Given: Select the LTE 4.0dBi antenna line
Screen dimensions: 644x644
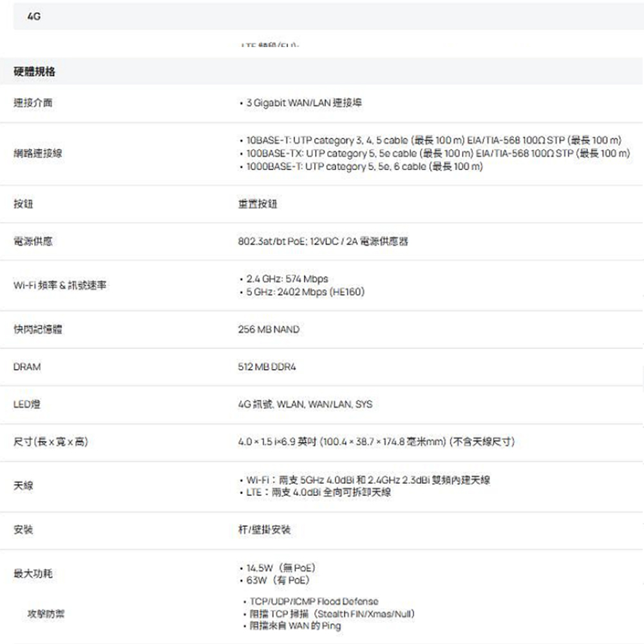Looking at the screenshot, I should (317, 492).
